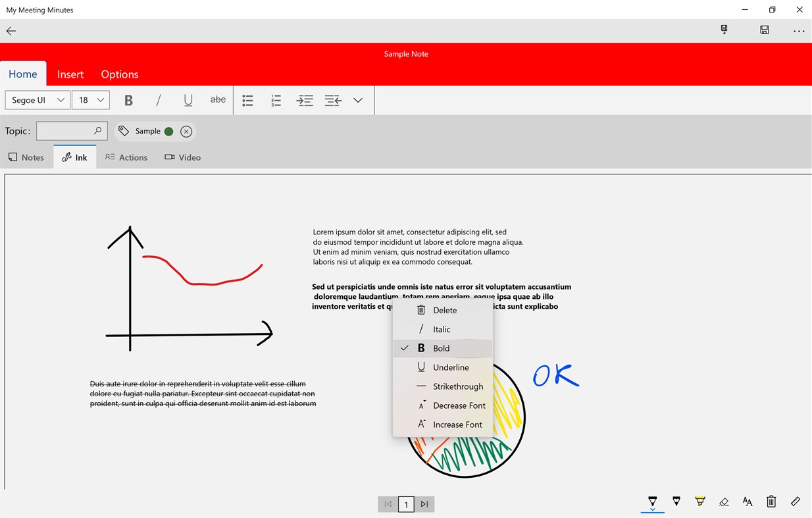The image size is (812, 518).
Task: Toggle strikethrough formatting
Action: [x=218, y=100]
